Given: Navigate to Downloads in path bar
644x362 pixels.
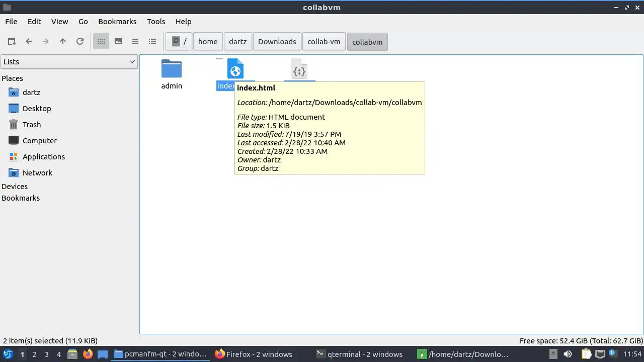Looking at the screenshot, I should (x=277, y=42).
